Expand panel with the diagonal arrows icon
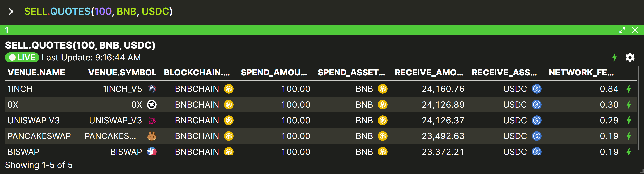644x174 pixels. coord(622,30)
